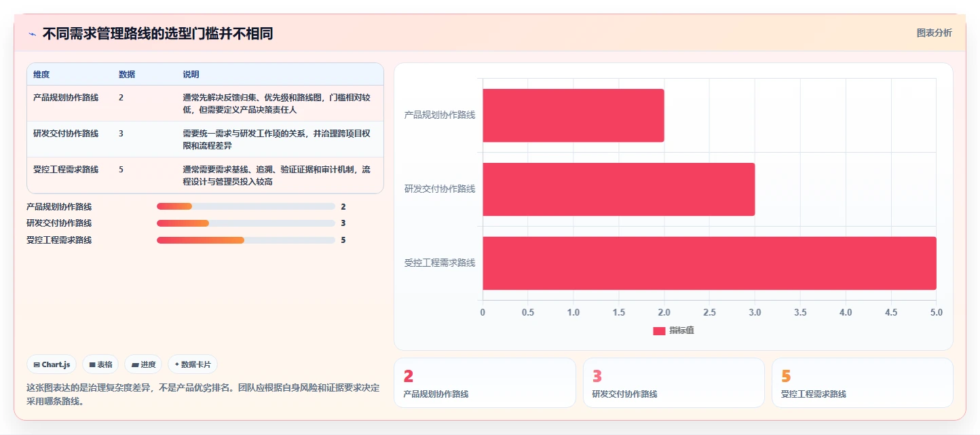Click the 表格 tag chip
The image size is (980, 435).
(100, 364)
